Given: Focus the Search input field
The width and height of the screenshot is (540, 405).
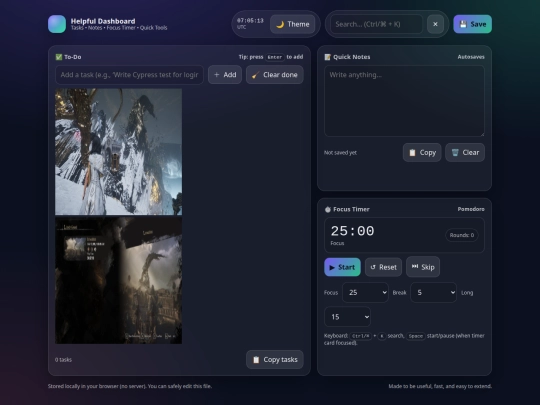Looking at the screenshot, I should pyautogui.click(x=376, y=24).
